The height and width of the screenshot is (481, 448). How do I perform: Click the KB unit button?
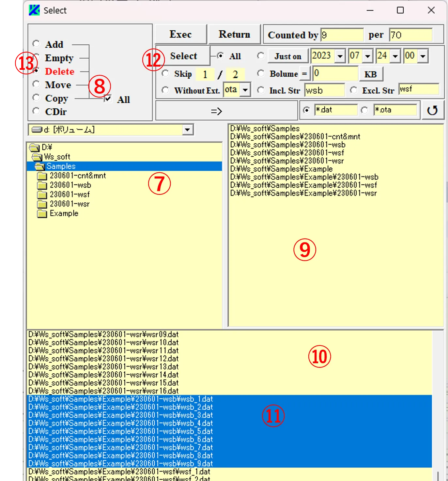pyautogui.click(x=371, y=74)
